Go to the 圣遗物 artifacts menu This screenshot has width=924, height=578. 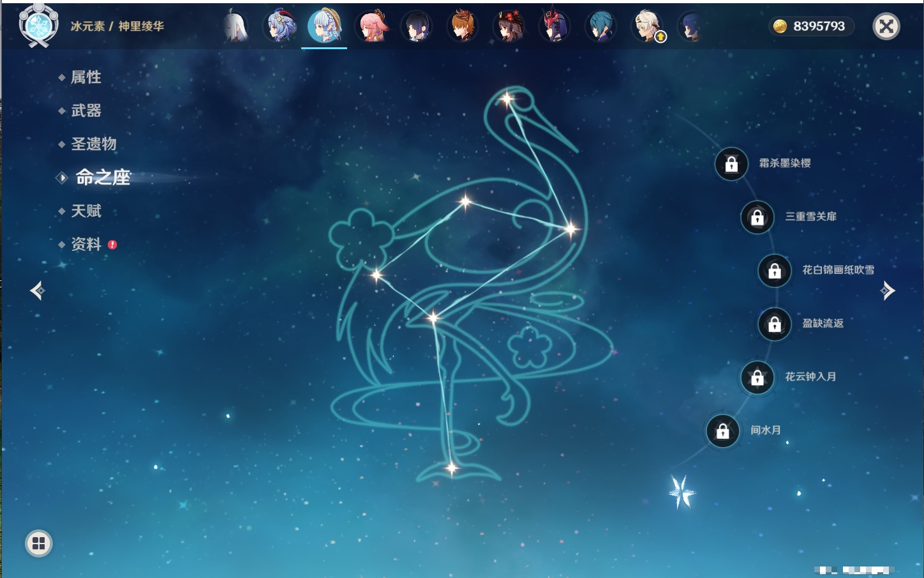click(x=94, y=144)
